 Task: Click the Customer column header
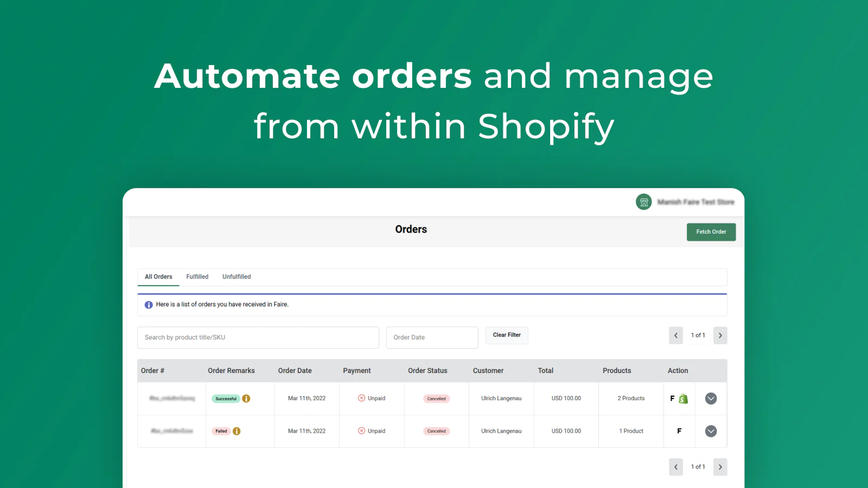click(488, 371)
